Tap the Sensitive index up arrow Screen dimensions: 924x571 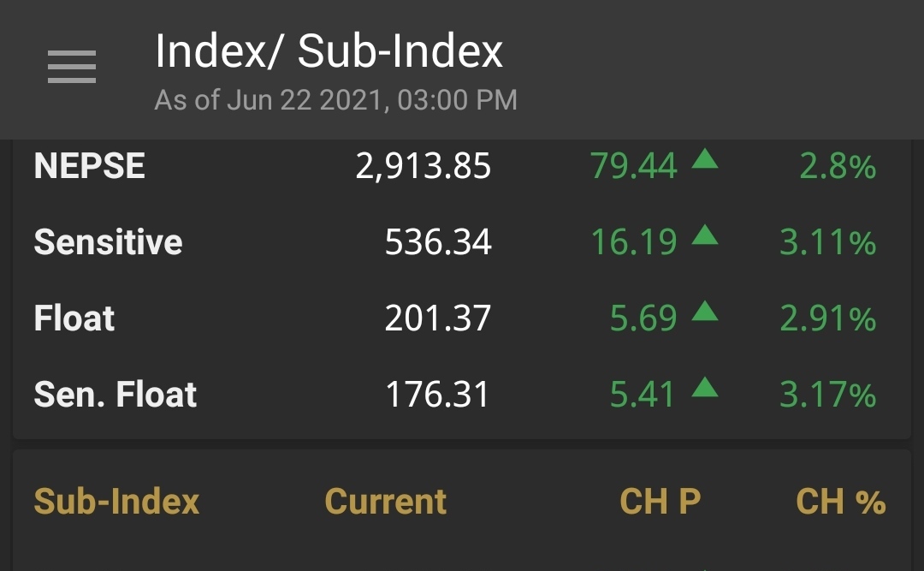click(705, 235)
